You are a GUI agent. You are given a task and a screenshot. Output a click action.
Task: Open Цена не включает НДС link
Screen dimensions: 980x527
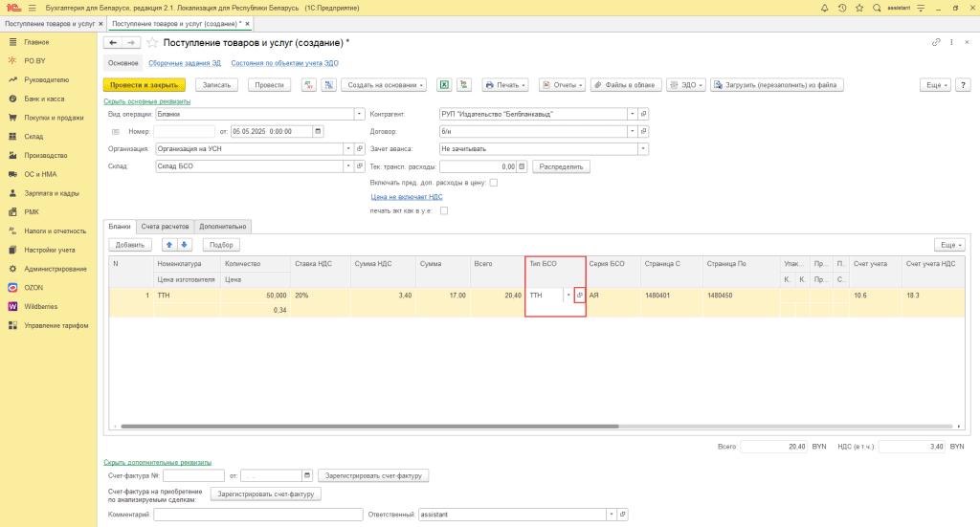point(407,197)
